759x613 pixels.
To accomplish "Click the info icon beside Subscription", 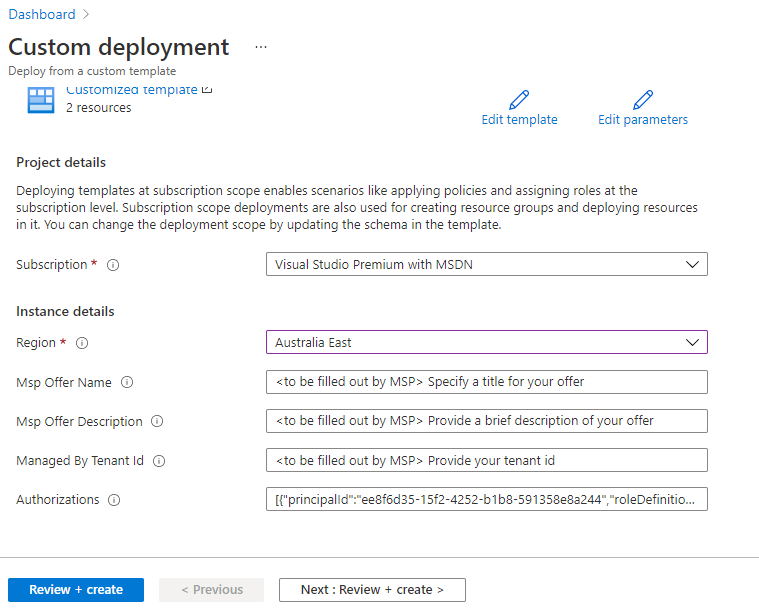I will tap(113, 265).
